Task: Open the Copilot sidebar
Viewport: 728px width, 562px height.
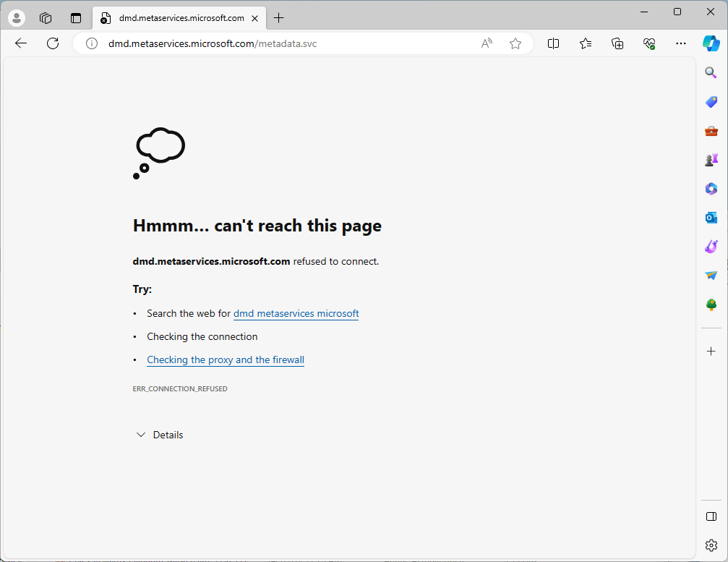Action: 711,43
